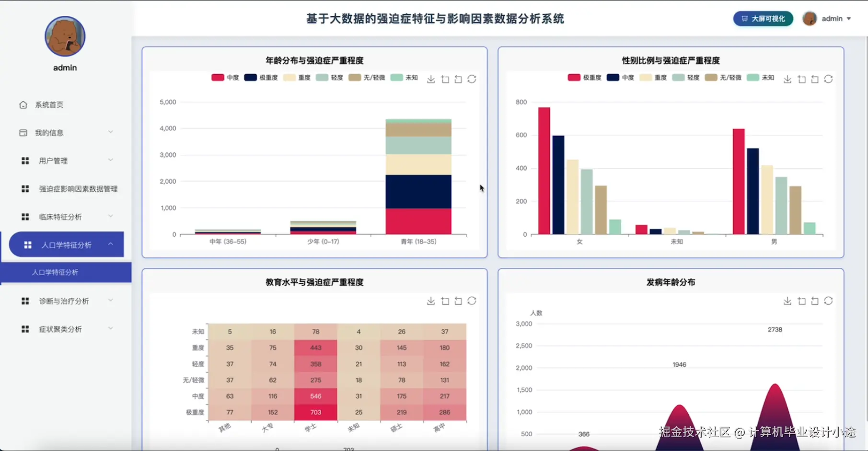Activate area zoom on the 发病年龄分布 chart
Screen dimensions: 868x451
[801, 301]
